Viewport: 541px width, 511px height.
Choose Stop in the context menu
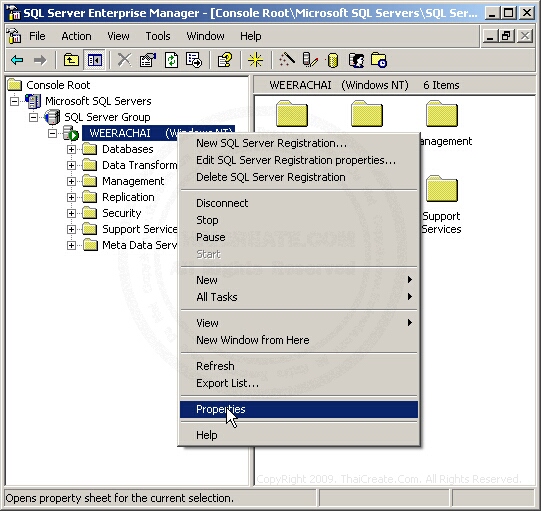pos(299,220)
